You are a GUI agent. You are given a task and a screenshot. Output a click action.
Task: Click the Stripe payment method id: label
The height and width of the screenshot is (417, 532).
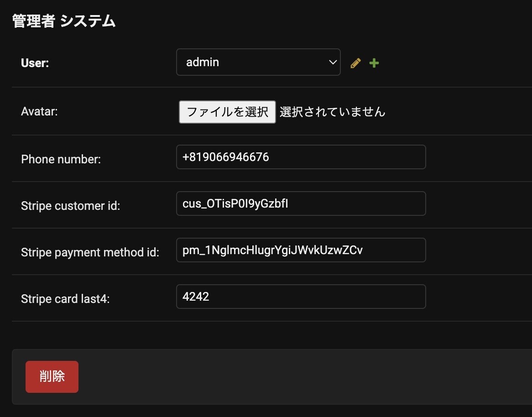(x=90, y=252)
